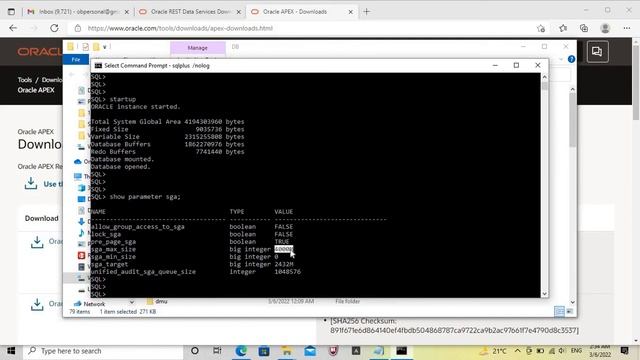Image resolution: width=640 pixels, height=360 pixels.
Task: Open the Gmail Inbox browser tab
Action: tap(78, 12)
